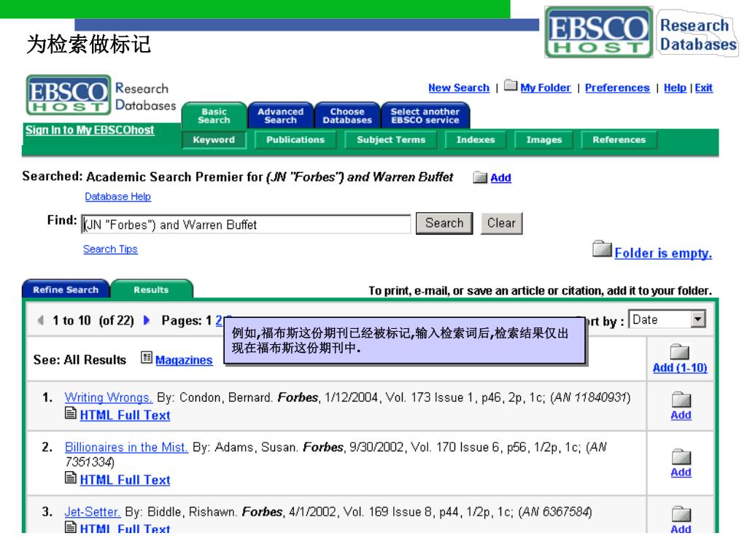Open the Preferences link

617,87
